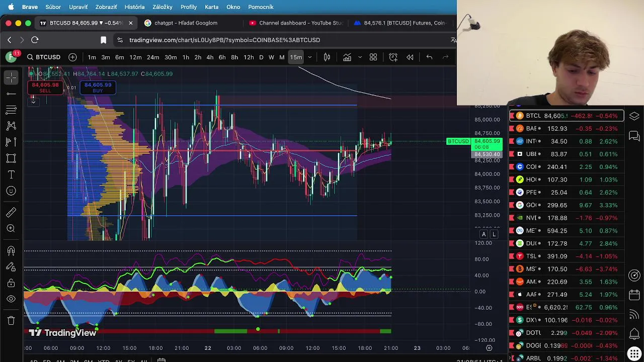Undo the last chart action
644x362 pixels.
click(429, 57)
